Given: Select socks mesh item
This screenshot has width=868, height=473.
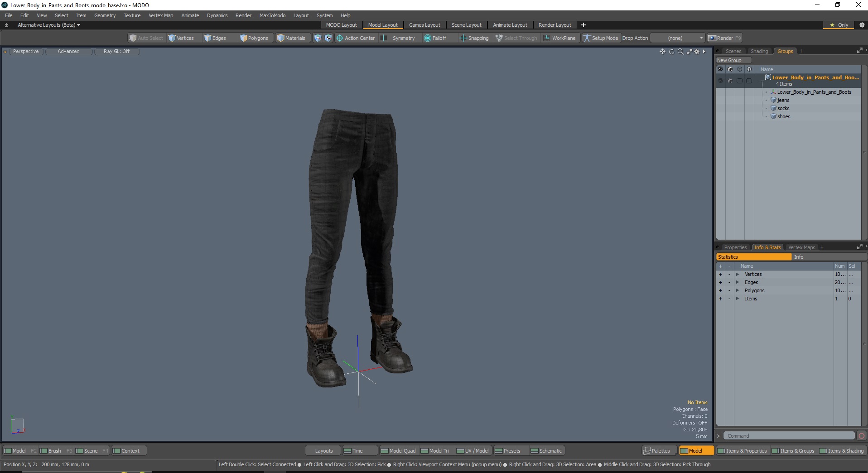Looking at the screenshot, I should pyautogui.click(x=783, y=108).
